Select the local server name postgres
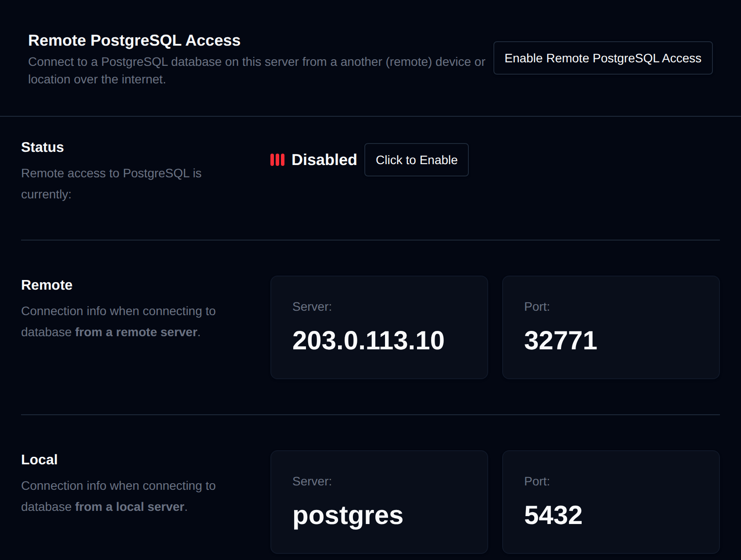The image size is (741, 560). pos(348,515)
